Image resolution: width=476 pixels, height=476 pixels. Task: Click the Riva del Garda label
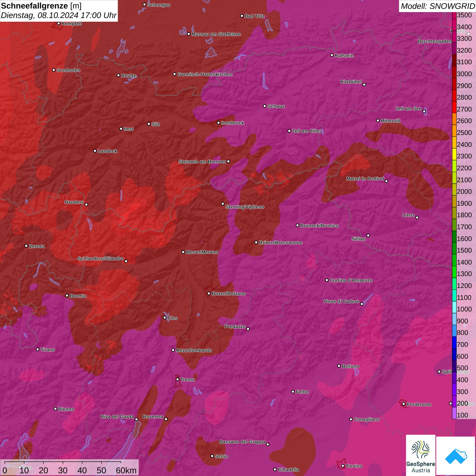(117, 417)
